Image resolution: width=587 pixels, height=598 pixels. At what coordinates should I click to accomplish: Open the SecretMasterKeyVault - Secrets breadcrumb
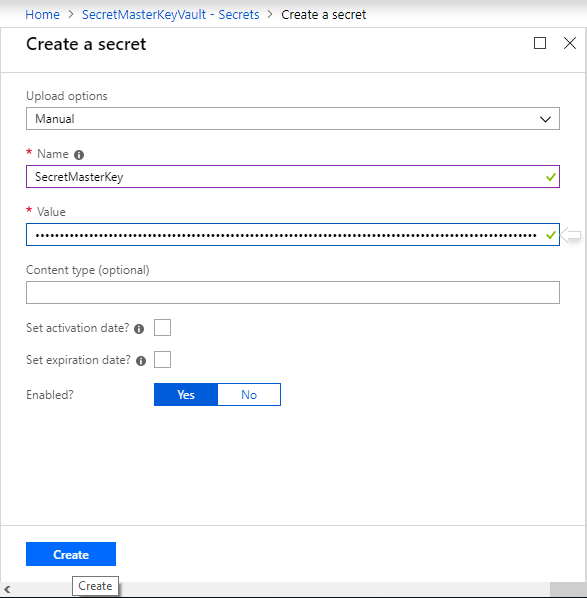point(170,14)
